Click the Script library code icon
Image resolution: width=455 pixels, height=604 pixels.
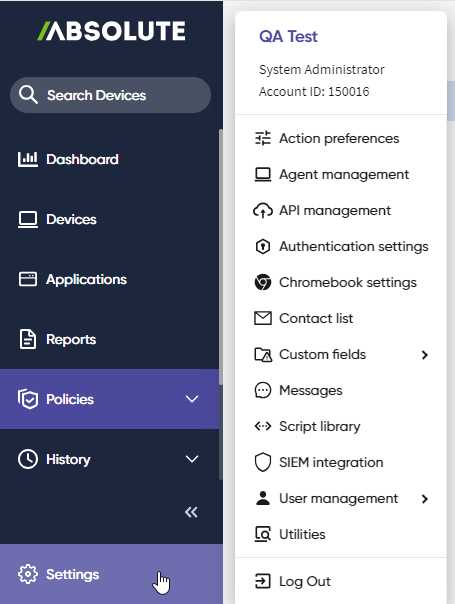click(263, 426)
